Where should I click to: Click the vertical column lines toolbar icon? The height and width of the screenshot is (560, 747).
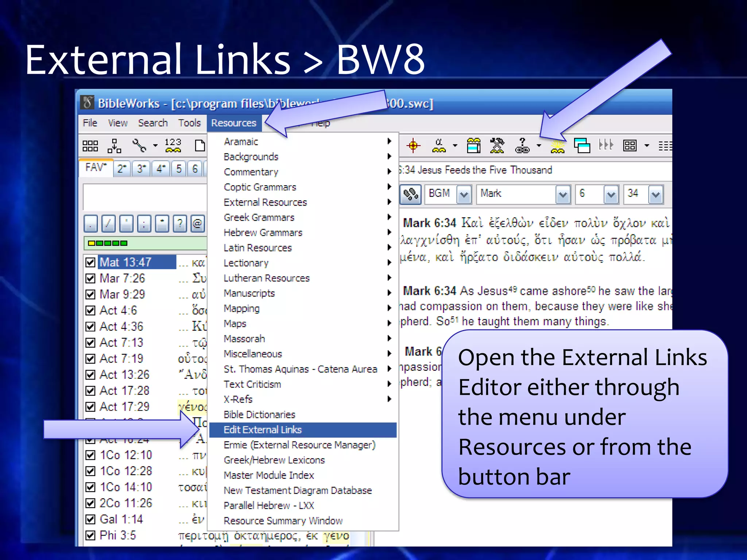606,145
